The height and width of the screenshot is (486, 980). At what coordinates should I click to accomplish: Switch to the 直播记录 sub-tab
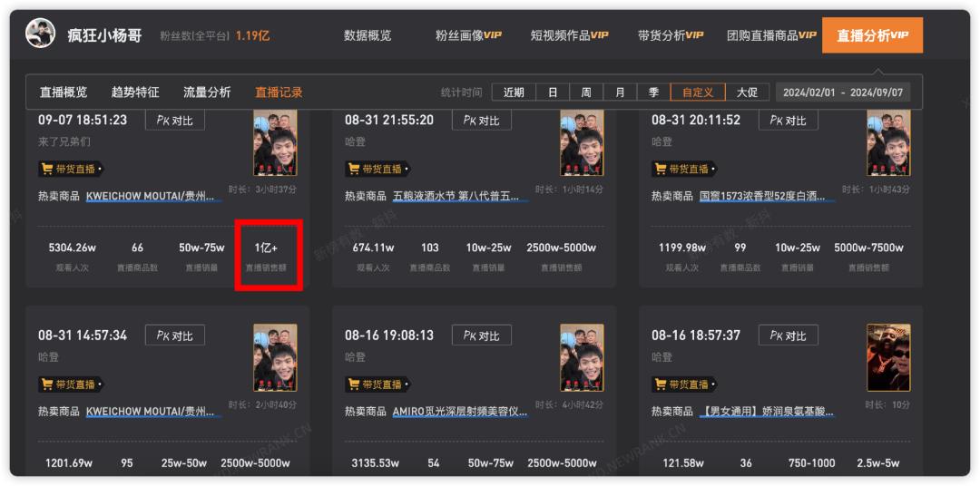[279, 92]
